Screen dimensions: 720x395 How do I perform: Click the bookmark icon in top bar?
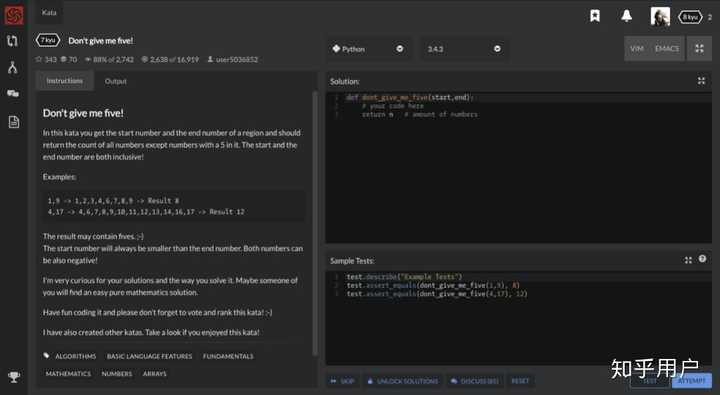coord(595,16)
